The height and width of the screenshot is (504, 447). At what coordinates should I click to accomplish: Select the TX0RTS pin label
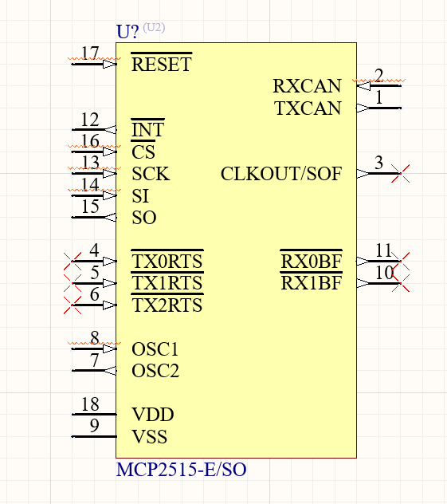[167, 261]
